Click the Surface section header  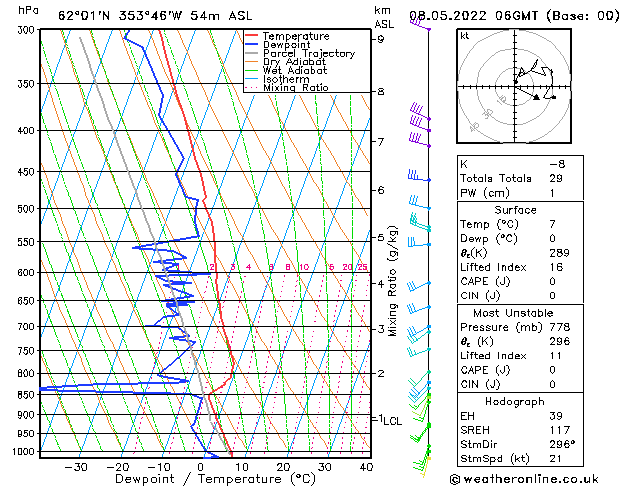515,210
